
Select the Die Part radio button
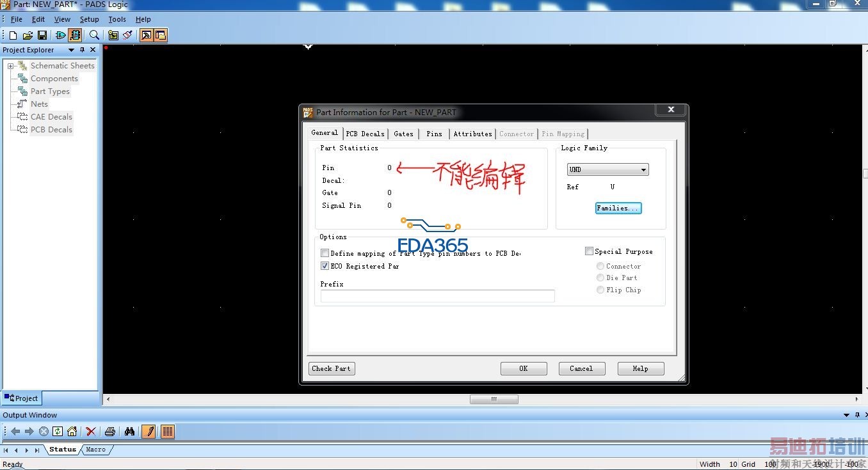pyautogui.click(x=600, y=278)
